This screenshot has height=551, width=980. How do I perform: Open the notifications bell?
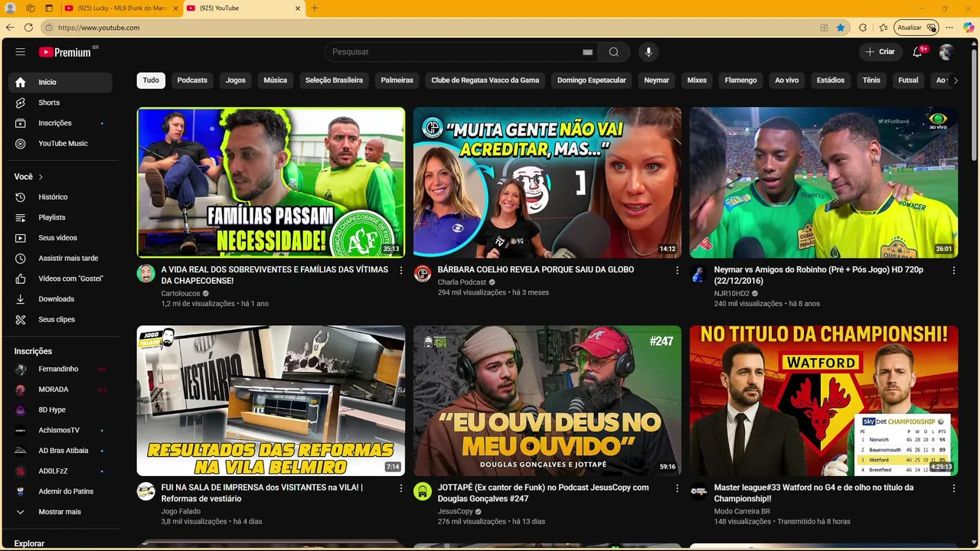click(917, 52)
